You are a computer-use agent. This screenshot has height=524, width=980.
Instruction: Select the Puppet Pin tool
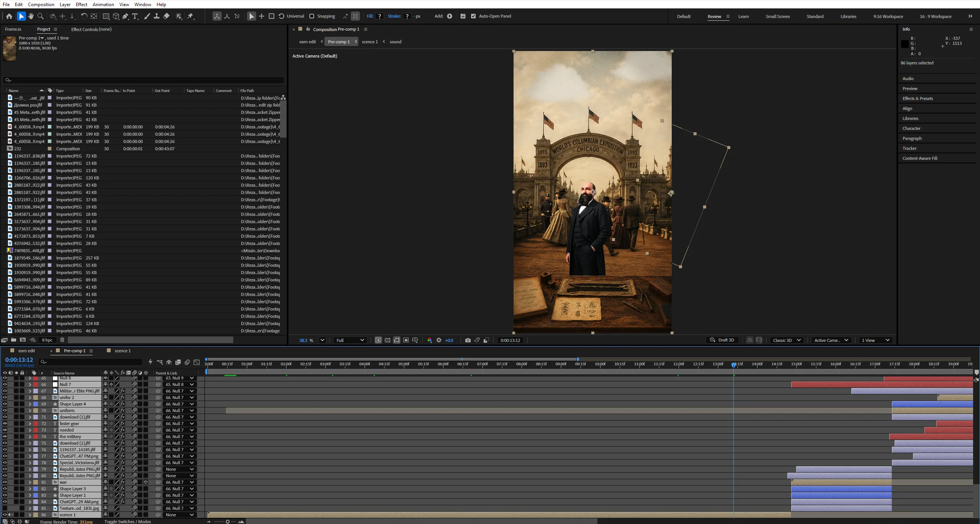190,16
